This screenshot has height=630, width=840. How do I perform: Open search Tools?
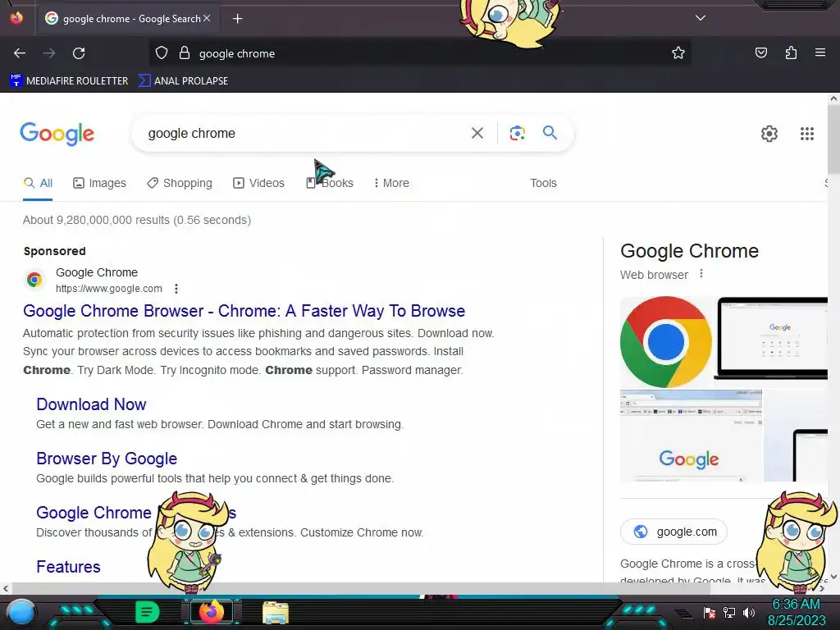point(543,183)
